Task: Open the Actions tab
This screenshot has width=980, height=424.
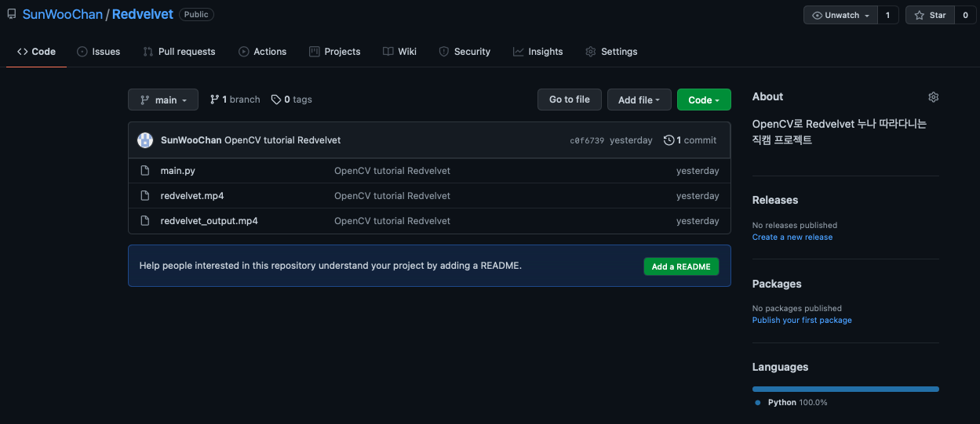Action: [x=262, y=52]
